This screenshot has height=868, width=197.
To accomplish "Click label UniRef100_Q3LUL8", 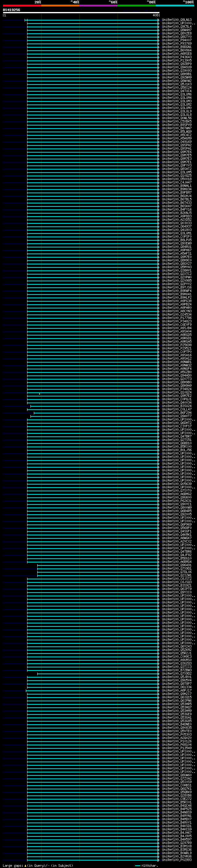I will pos(176,115).
